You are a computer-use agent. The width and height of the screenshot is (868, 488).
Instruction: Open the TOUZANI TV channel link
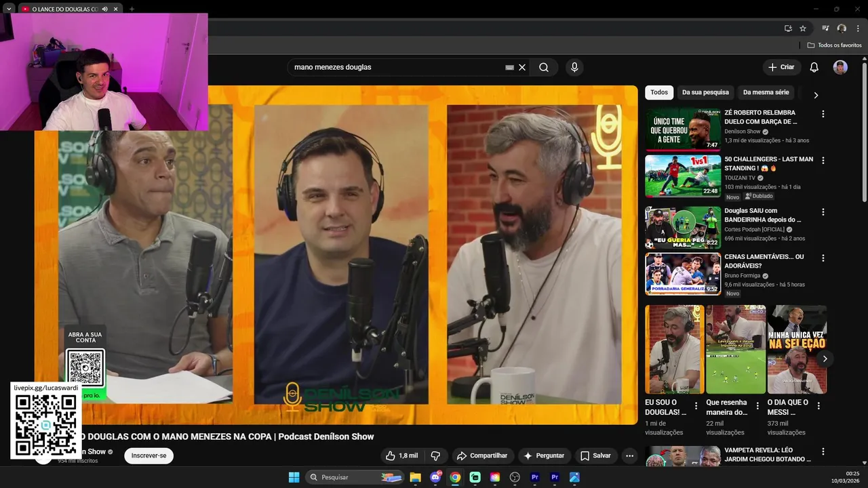(740, 178)
